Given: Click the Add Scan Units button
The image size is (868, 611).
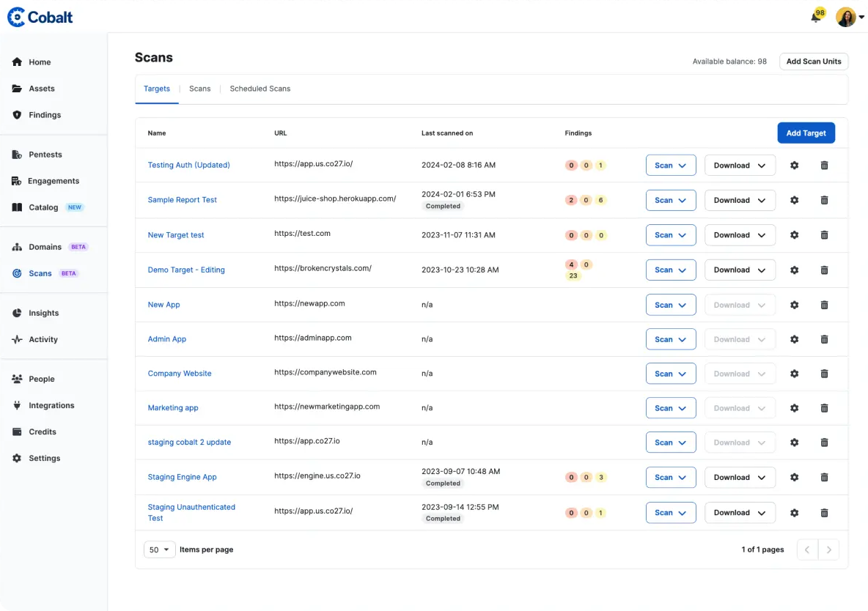Looking at the screenshot, I should pyautogui.click(x=813, y=62).
